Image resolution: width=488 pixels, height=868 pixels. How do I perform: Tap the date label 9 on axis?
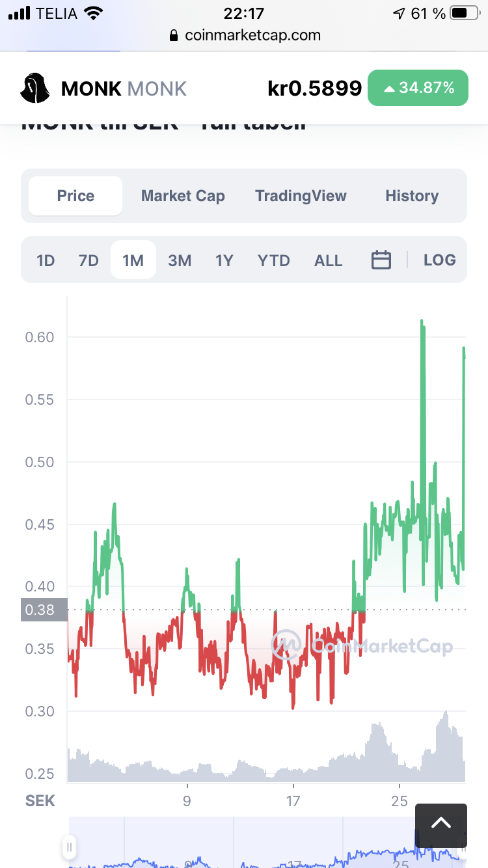click(x=187, y=801)
